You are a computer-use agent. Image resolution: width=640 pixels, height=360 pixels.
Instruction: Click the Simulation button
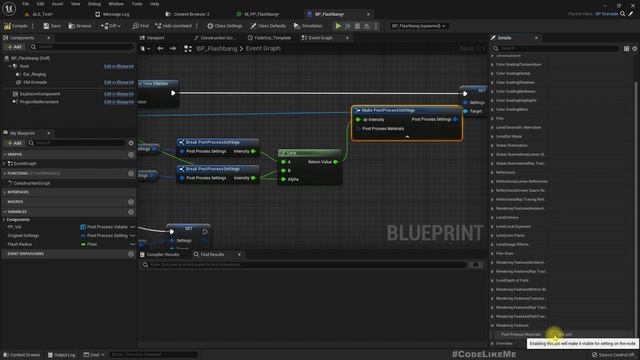(308, 26)
